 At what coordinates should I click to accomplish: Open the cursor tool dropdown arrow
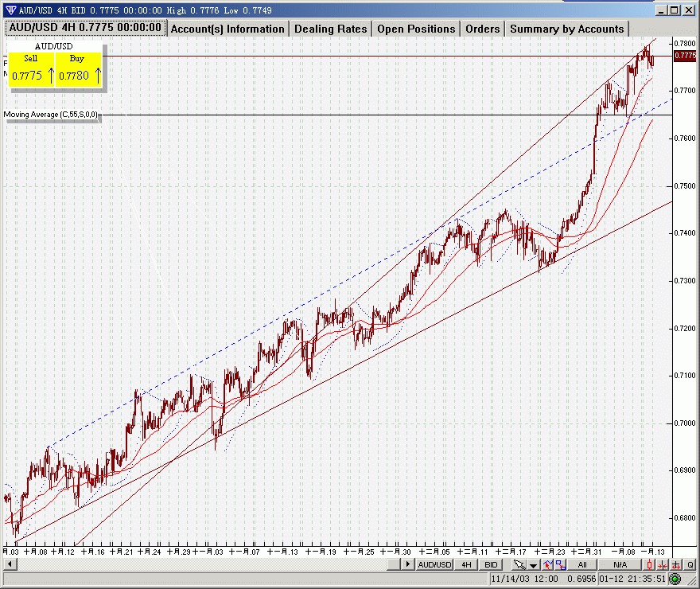click(x=534, y=565)
